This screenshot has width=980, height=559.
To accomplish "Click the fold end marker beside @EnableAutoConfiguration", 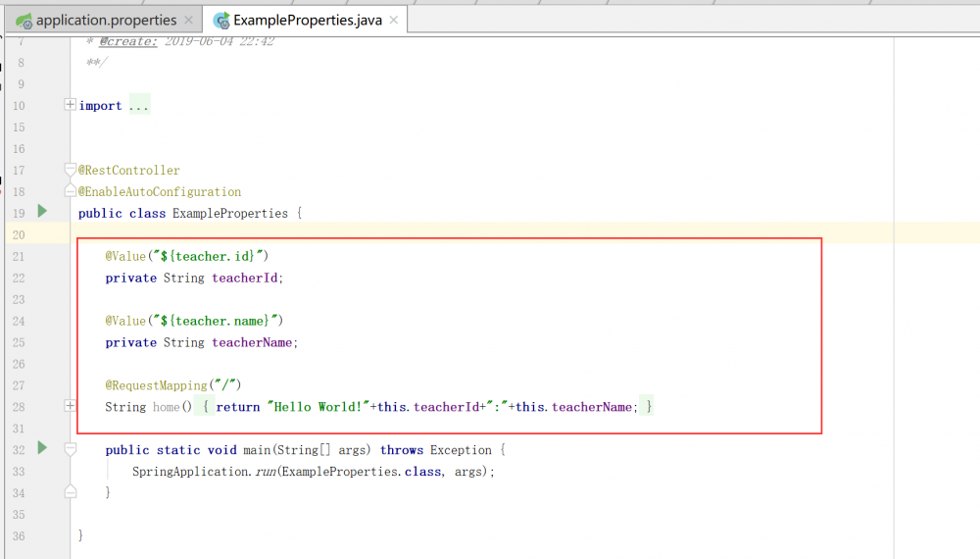I will 70,190.
